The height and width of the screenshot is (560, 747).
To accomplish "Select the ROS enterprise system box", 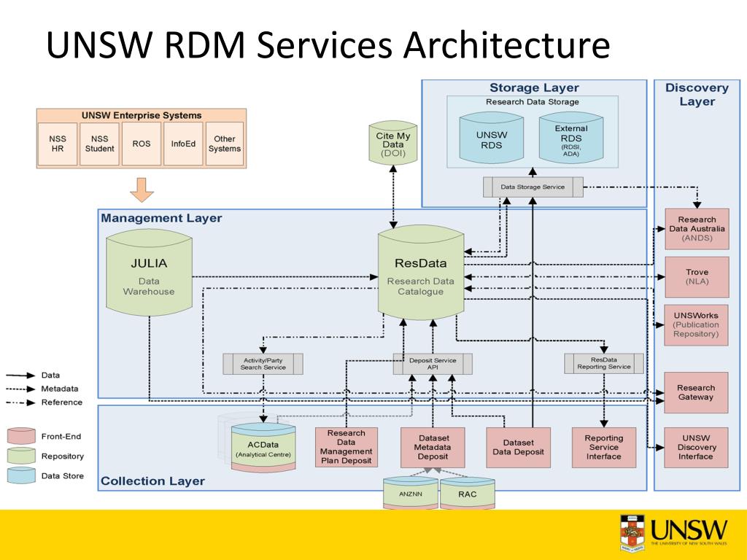I will (x=142, y=144).
